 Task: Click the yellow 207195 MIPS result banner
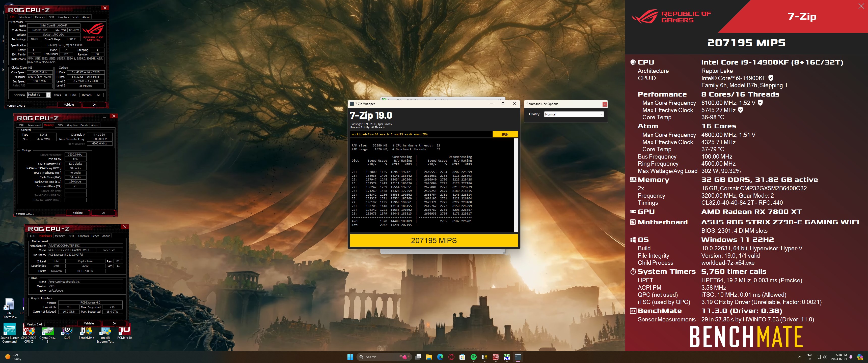click(434, 240)
